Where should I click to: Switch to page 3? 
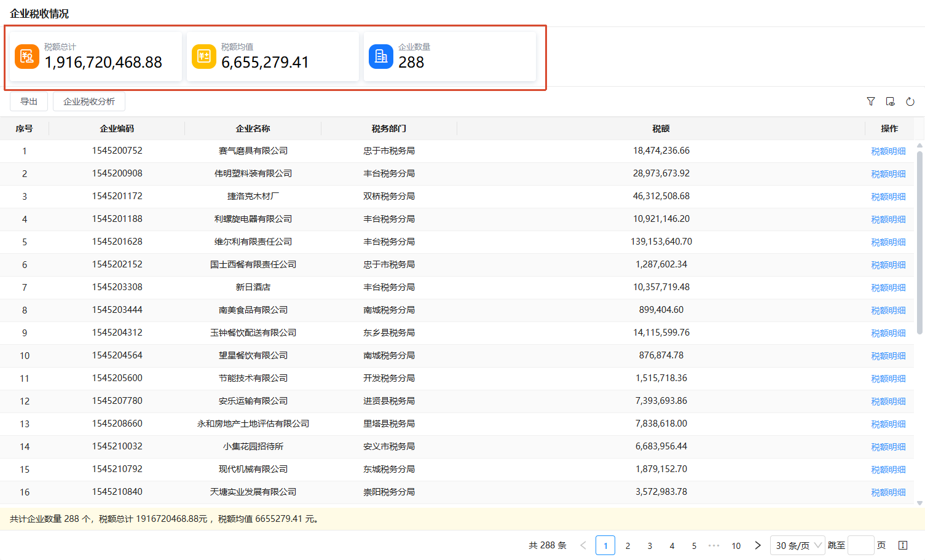coord(650,545)
